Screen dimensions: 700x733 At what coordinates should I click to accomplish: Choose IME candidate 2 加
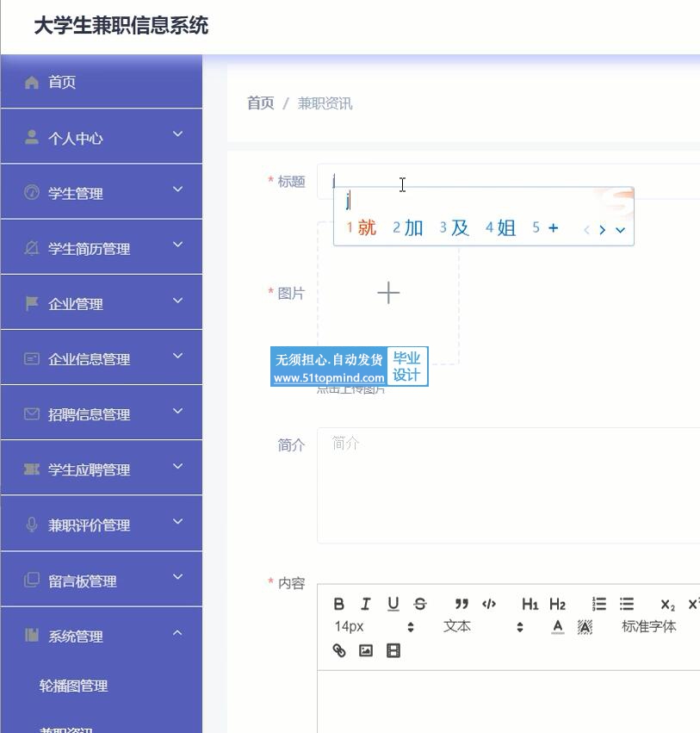coord(408,227)
